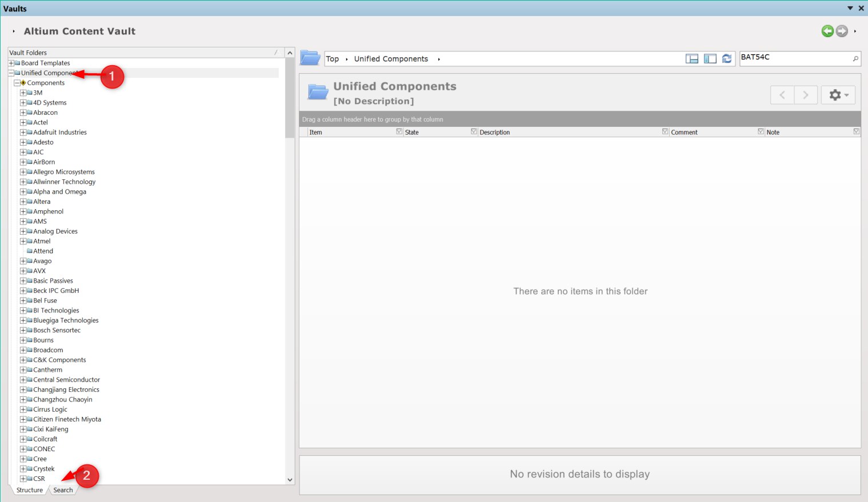Expand the Analog Devices folder

pos(23,231)
